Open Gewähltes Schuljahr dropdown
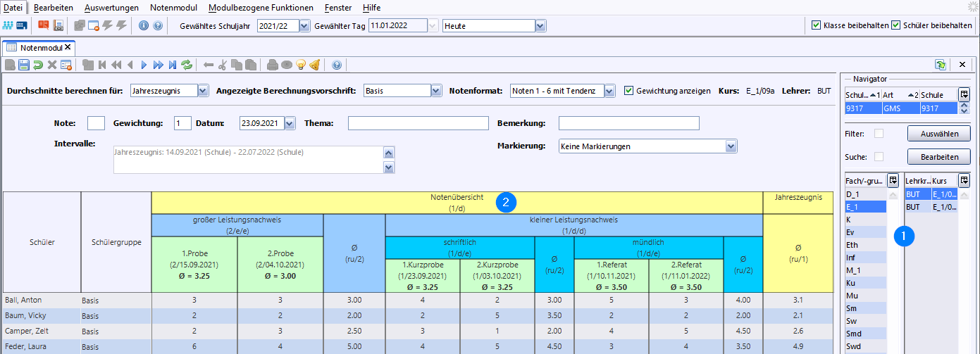The width and height of the screenshot is (980, 354). [x=304, y=25]
